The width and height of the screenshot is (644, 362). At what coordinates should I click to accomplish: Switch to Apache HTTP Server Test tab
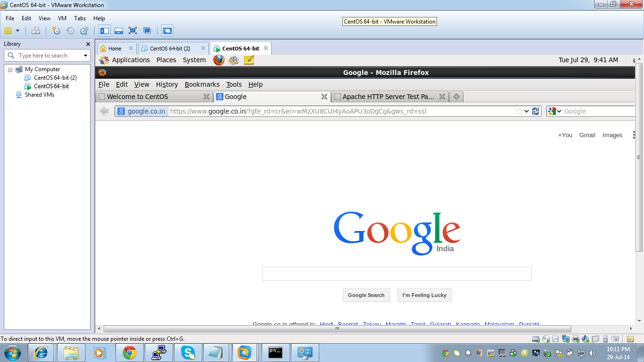390,97
